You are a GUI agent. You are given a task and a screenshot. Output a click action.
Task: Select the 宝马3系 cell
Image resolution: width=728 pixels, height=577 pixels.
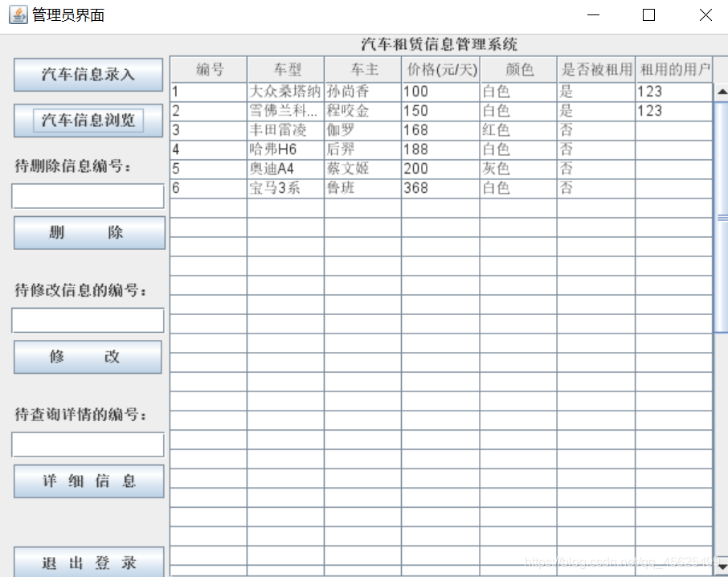click(x=285, y=189)
